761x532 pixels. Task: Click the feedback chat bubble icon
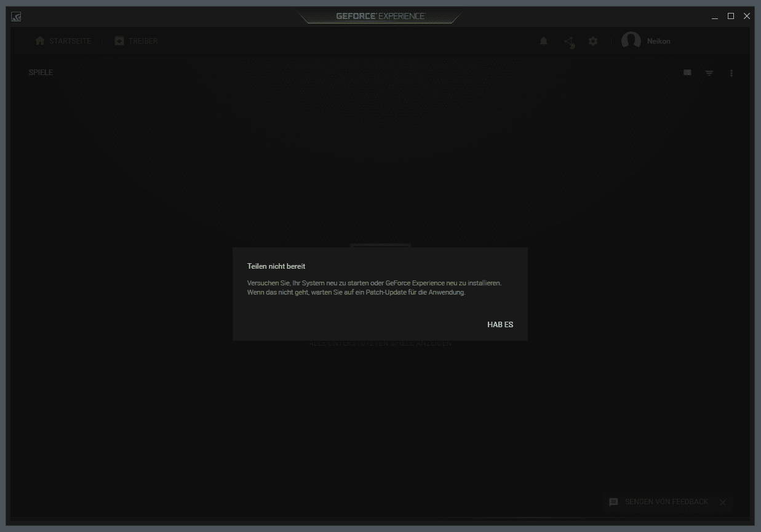tap(613, 502)
